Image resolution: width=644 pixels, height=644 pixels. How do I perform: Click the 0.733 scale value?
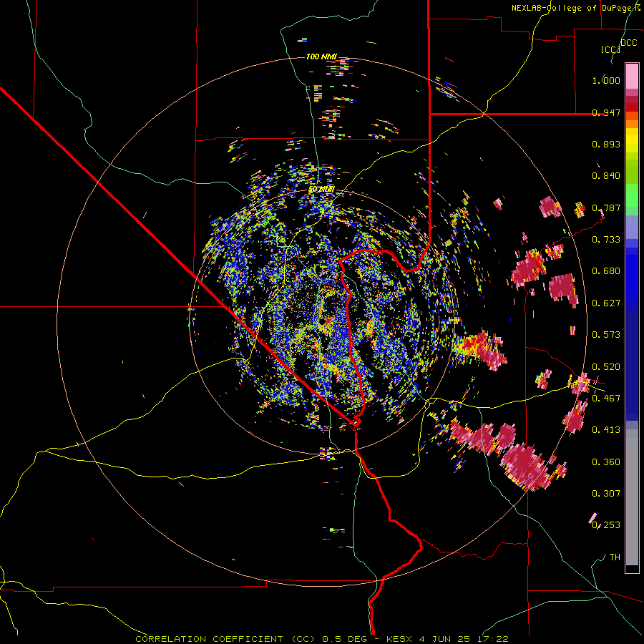pos(606,240)
